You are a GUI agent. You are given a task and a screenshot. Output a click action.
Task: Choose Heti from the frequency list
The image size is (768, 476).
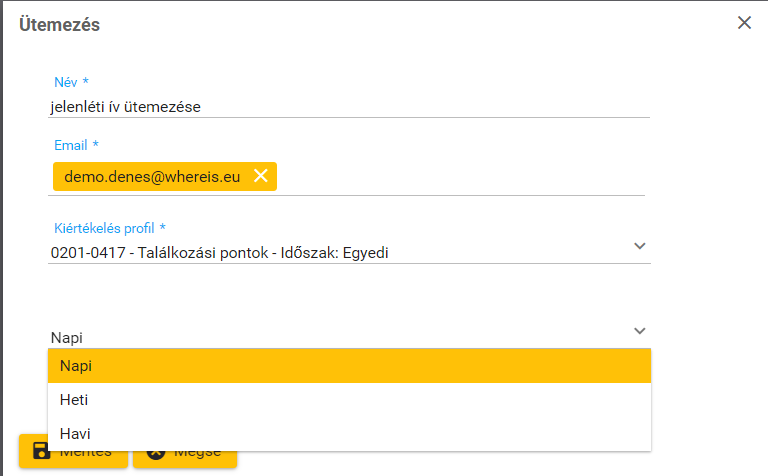(349, 400)
